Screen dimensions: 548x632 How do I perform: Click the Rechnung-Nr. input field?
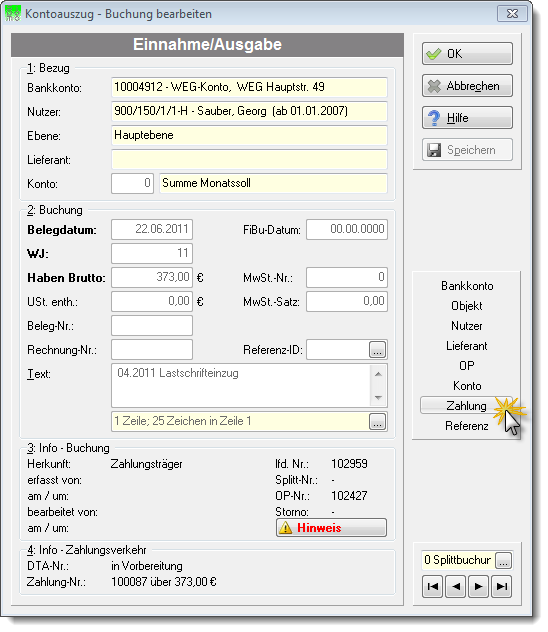[x=152, y=349]
